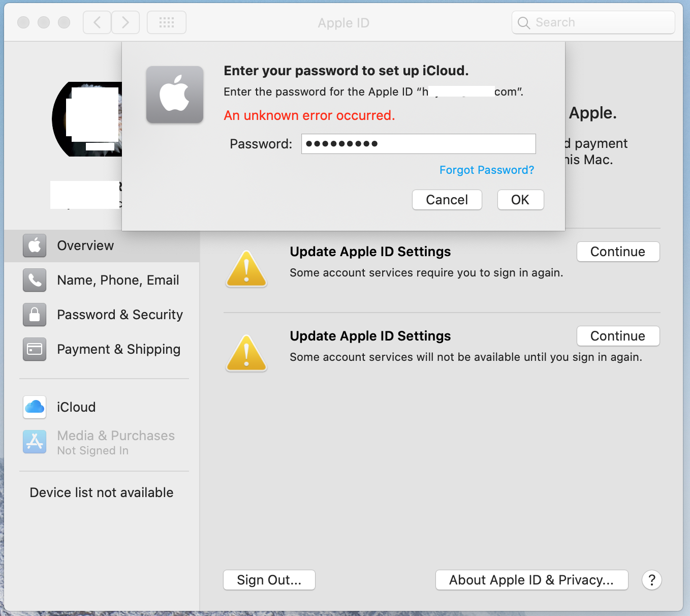
Task: Open the Forgot Password link
Action: click(486, 170)
